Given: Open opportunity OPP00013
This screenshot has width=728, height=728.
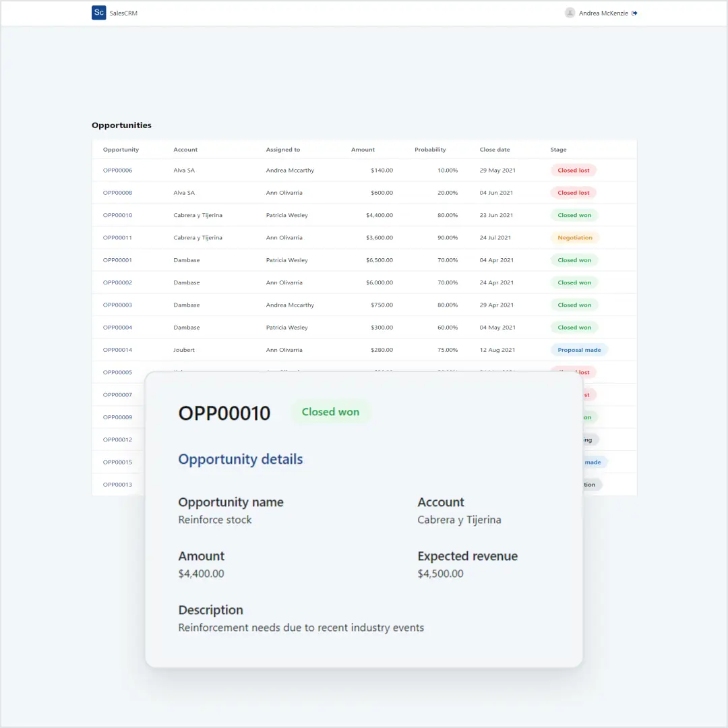Looking at the screenshot, I should pyautogui.click(x=117, y=484).
